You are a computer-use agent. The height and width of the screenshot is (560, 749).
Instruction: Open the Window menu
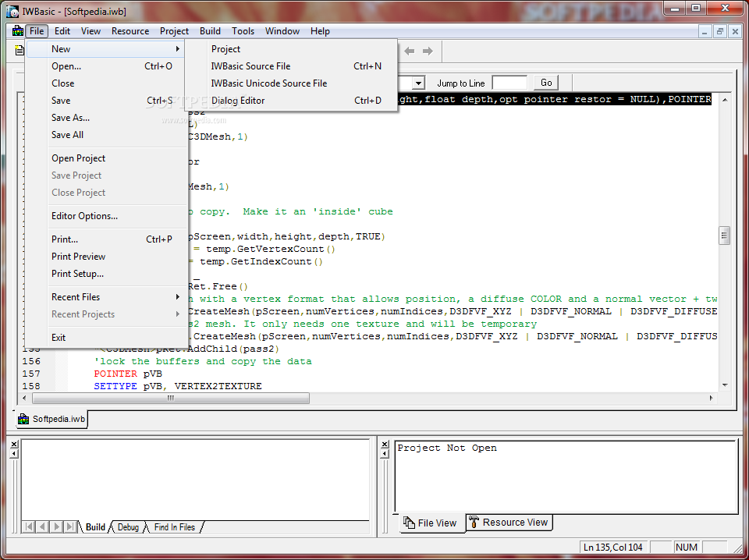[282, 31]
